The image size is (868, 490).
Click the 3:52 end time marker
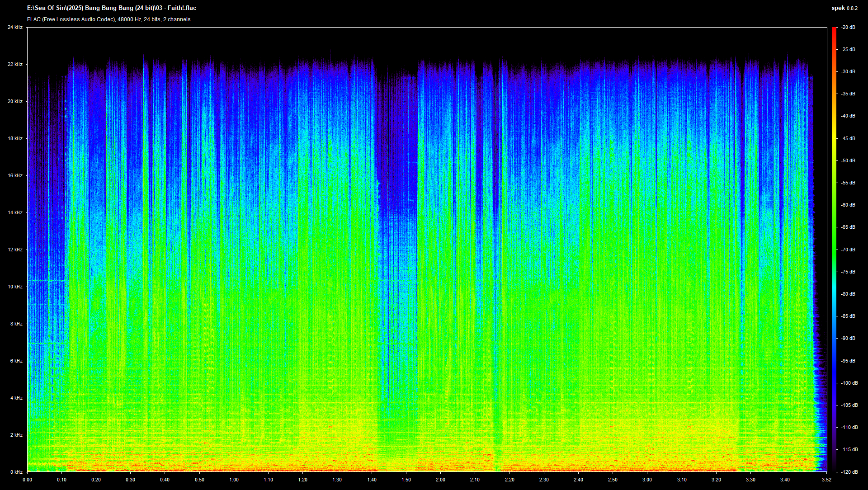826,480
